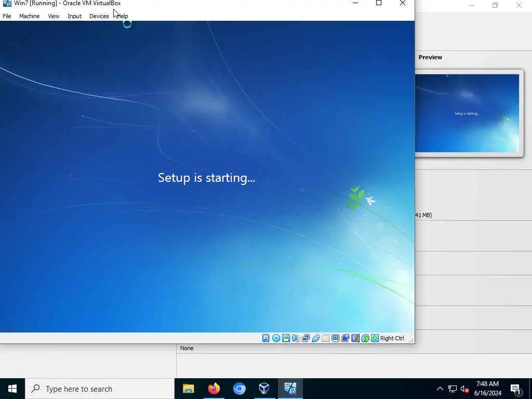Open the blue Chromium browser taskbar icon
Viewport: 532px width, 399px height.
239,389
